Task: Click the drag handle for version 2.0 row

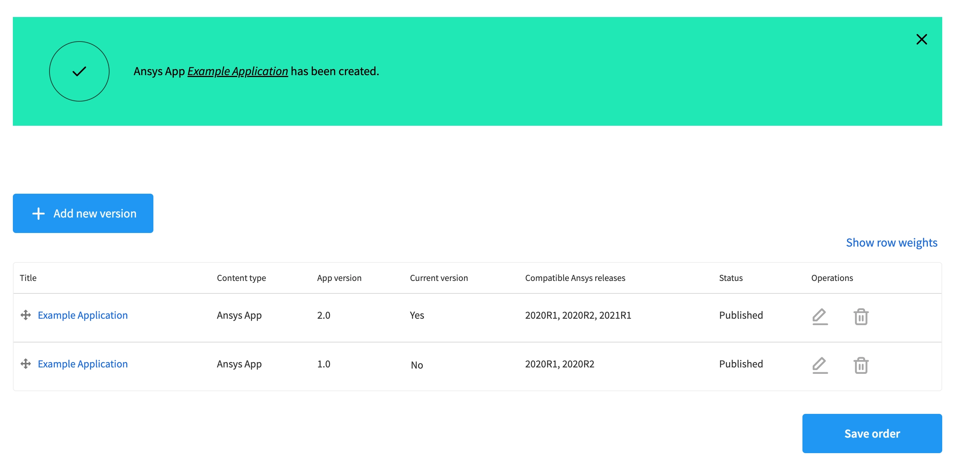Action: coord(25,315)
